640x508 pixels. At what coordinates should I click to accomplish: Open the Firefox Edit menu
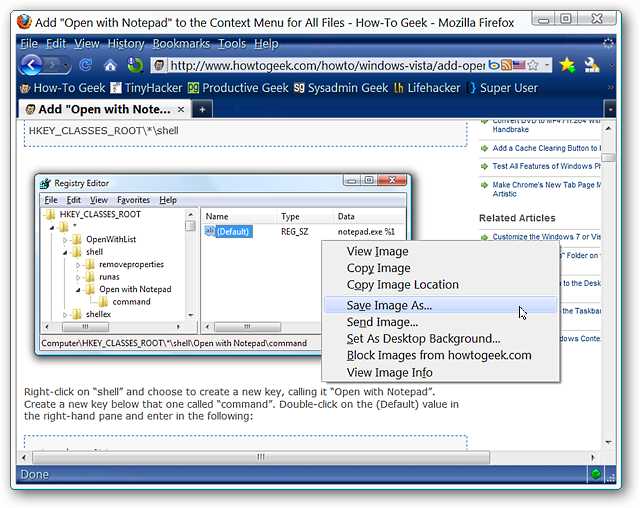click(56, 44)
